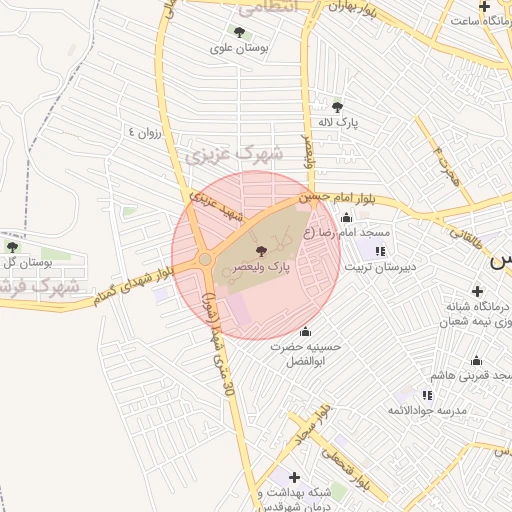
Task: Click the رزوان ٤ street label
Action: [x=145, y=133]
